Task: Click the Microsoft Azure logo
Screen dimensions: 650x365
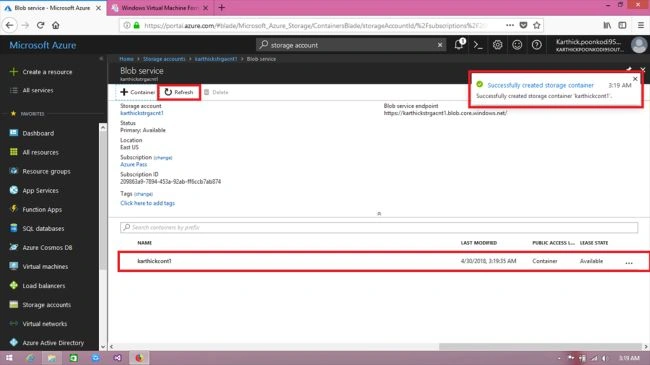Action: (43, 45)
